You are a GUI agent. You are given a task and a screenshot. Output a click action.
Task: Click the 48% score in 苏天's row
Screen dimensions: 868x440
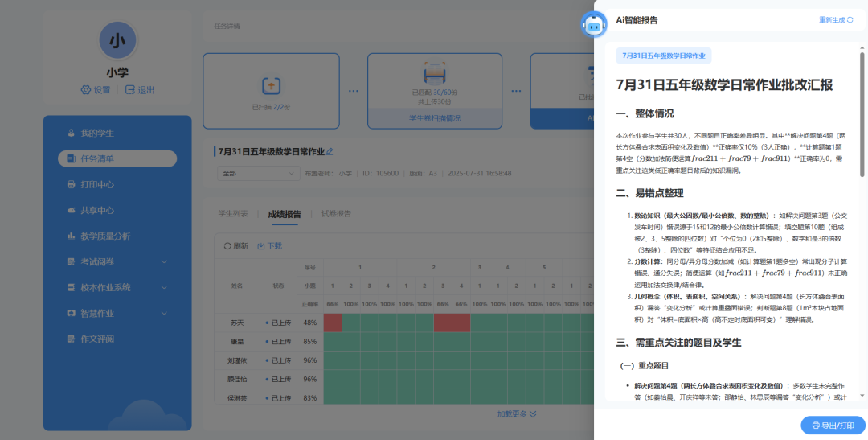pos(310,323)
